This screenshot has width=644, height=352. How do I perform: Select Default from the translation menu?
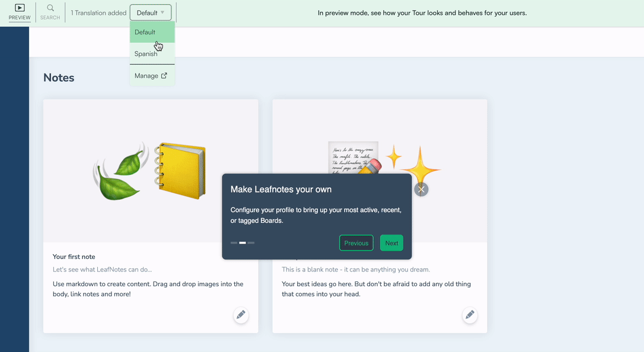click(x=152, y=32)
